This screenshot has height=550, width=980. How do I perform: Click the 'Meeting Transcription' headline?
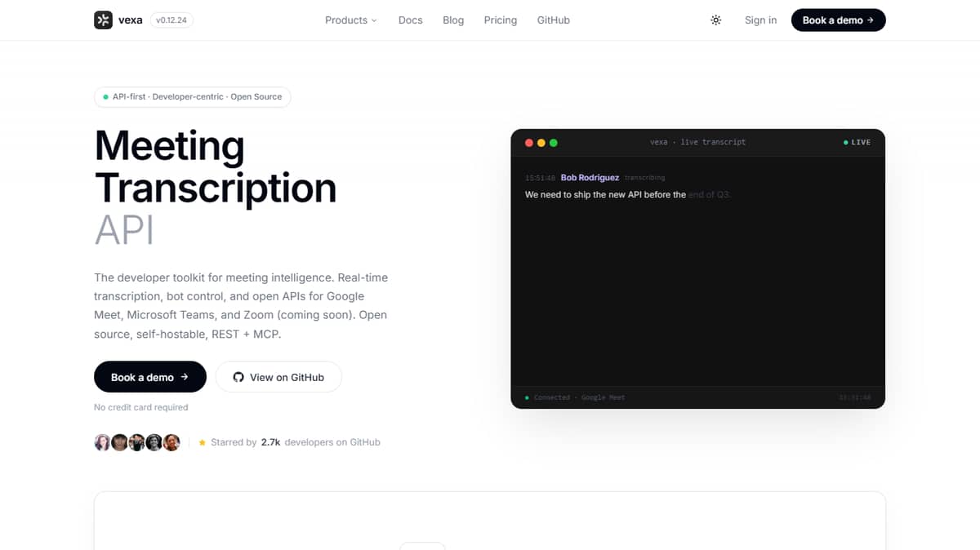click(216, 167)
